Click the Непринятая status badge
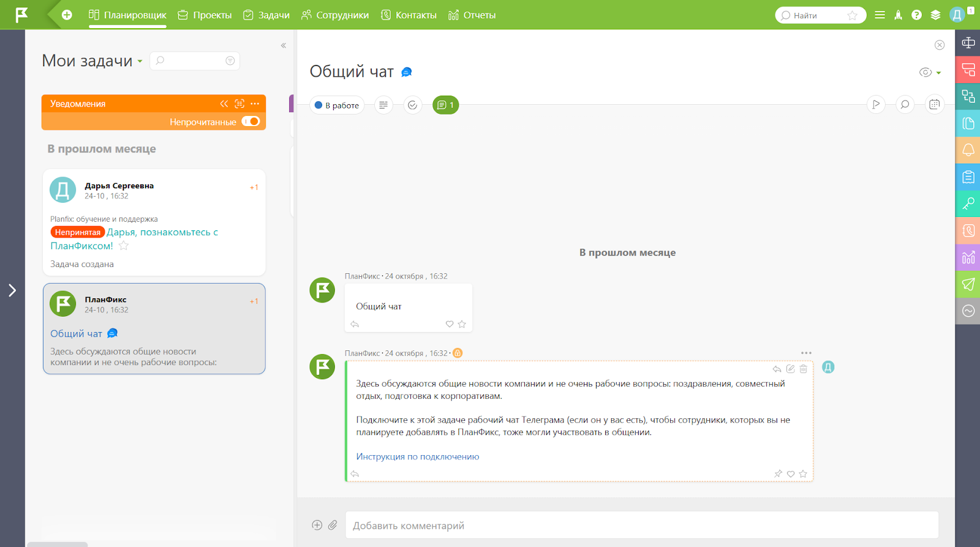This screenshot has height=547, width=980. [78, 232]
